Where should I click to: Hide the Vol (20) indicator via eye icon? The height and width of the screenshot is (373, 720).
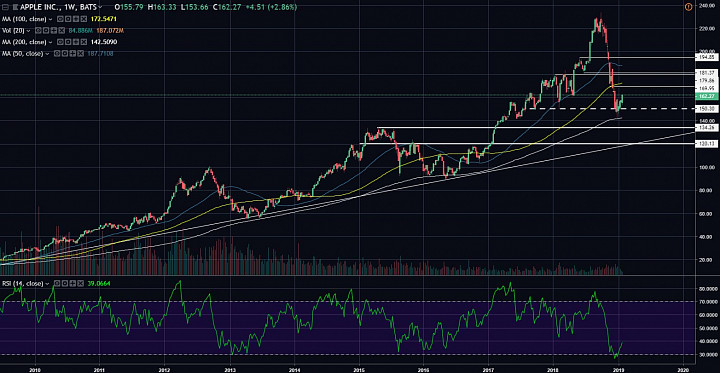pos(38,30)
